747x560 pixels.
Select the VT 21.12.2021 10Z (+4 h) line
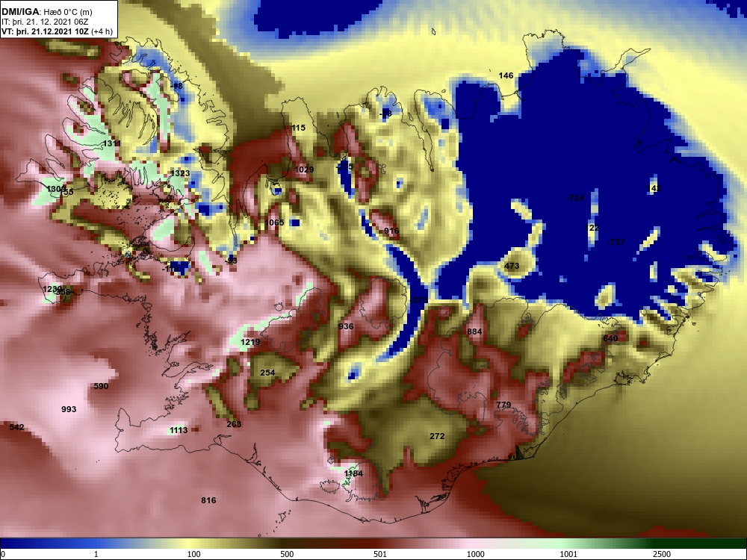[x=58, y=31]
